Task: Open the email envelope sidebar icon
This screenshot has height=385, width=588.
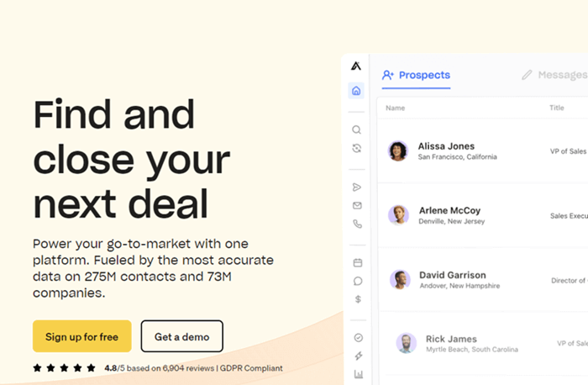Action: point(357,205)
